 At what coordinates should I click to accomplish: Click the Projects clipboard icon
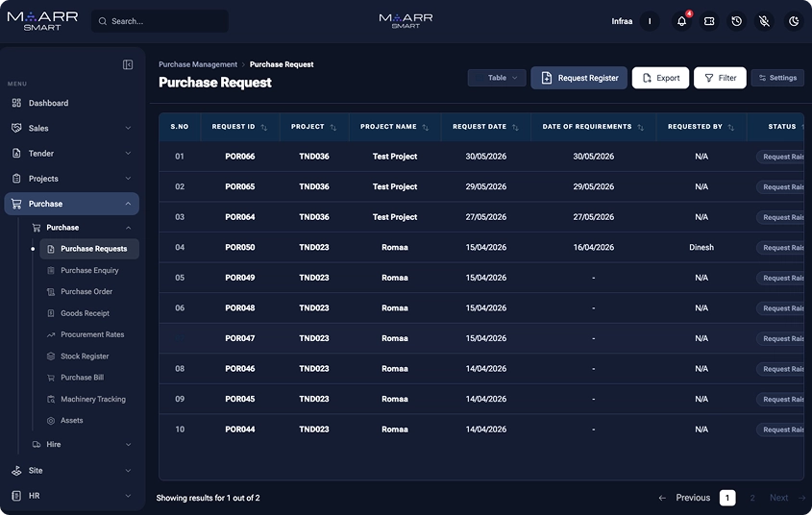pos(16,179)
